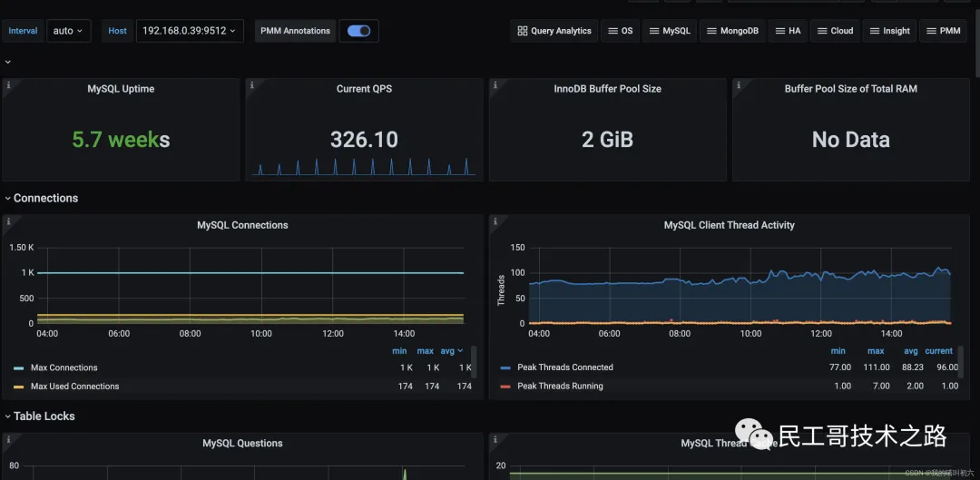Click Peak Threads Running orange color swatch

(505, 387)
